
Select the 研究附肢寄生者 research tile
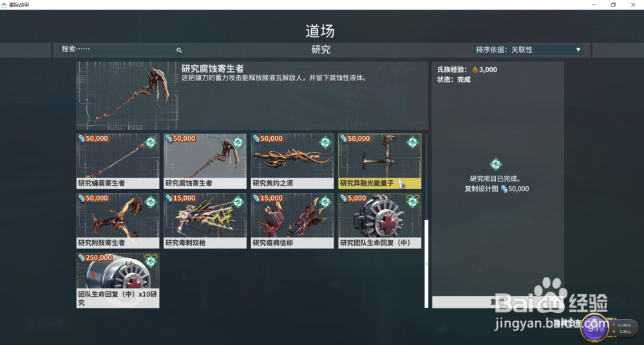(118, 221)
